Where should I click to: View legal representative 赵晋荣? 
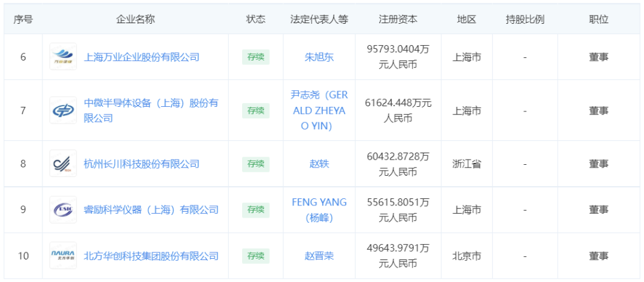click(319, 256)
